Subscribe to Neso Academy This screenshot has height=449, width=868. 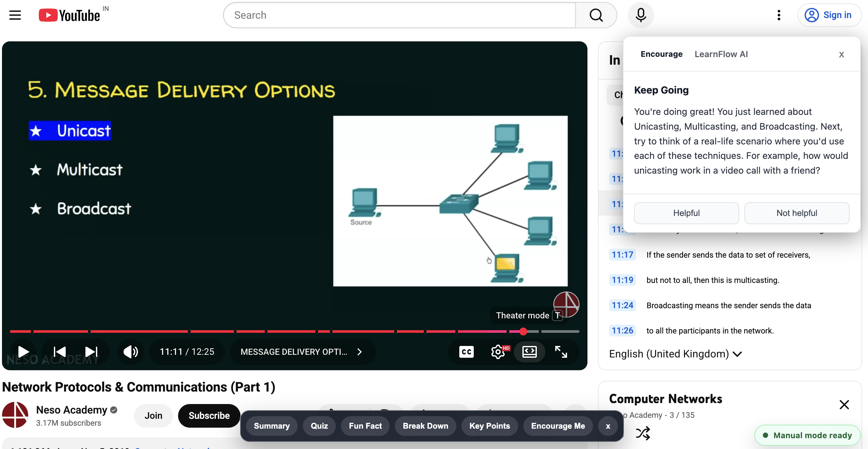pyautogui.click(x=209, y=416)
